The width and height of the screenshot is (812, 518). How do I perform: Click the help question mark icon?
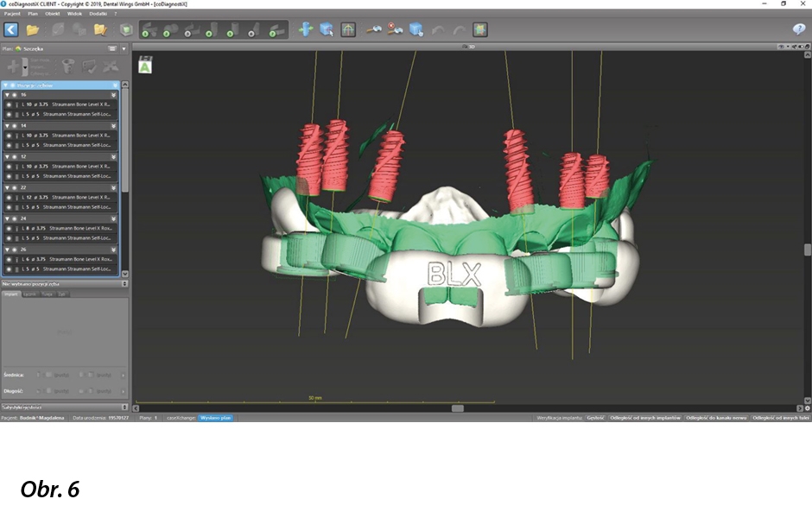[799, 29]
